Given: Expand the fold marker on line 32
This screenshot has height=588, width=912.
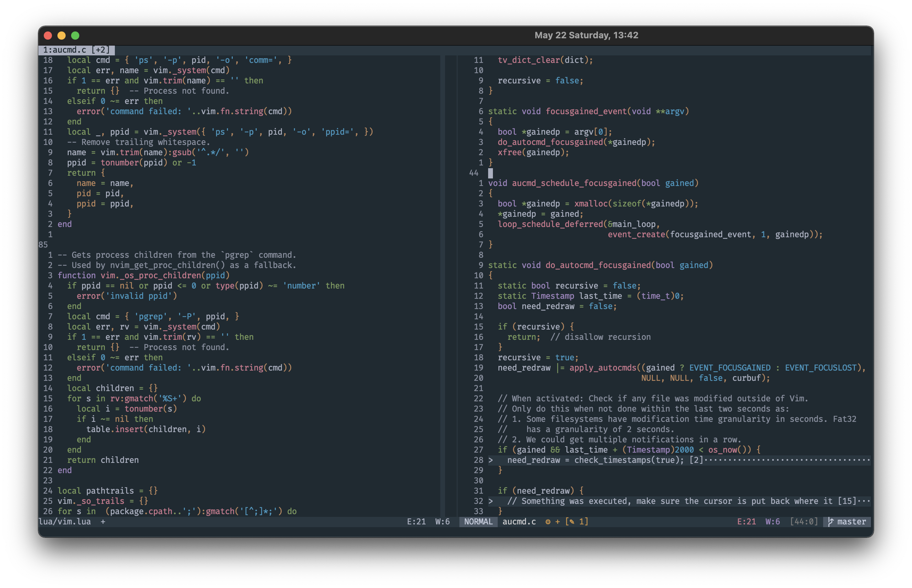Looking at the screenshot, I should (491, 501).
